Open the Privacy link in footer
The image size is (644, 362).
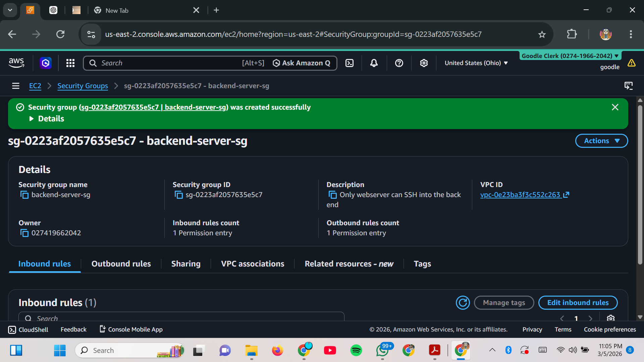[532, 329]
